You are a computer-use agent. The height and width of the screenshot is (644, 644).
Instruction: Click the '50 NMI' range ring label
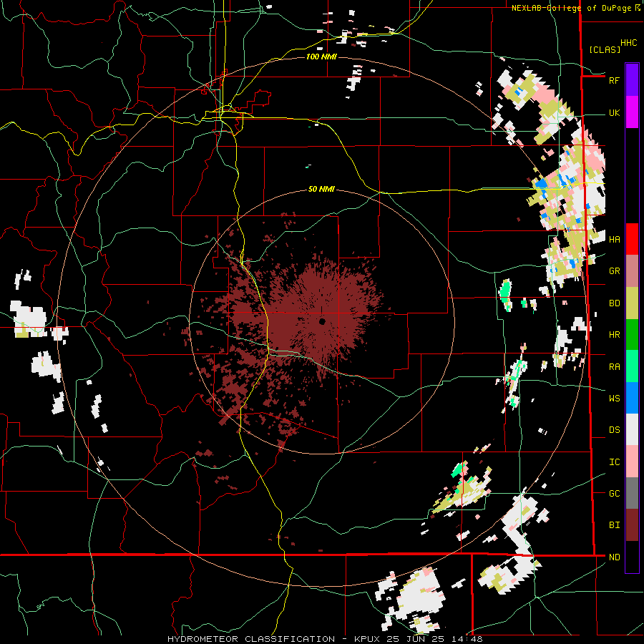(x=321, y=190)
